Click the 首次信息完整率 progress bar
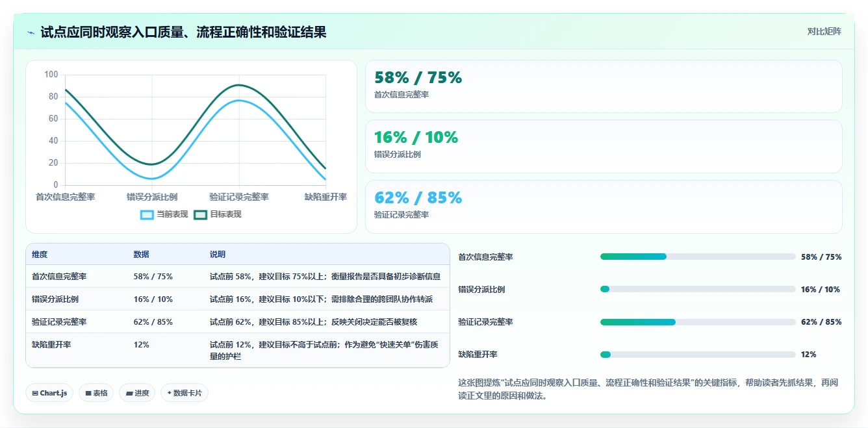Viewport: 868px width, 428px height. [x=698, y=257]
